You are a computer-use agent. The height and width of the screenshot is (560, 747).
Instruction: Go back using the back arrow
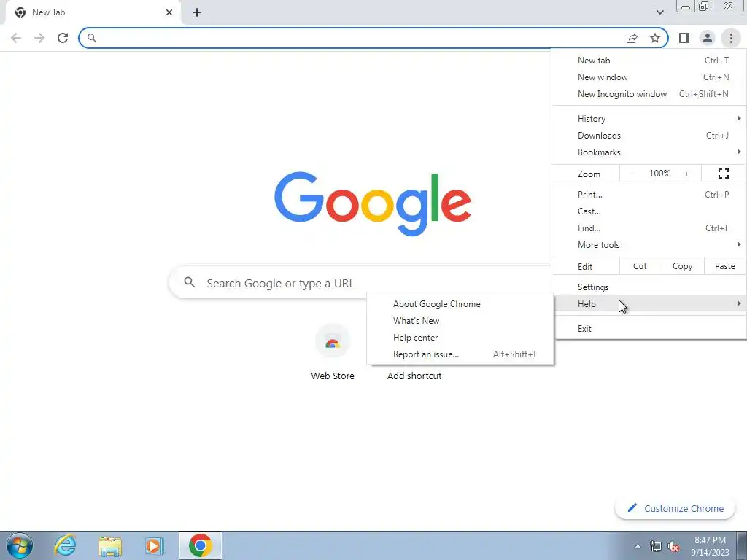pos(16,38)
